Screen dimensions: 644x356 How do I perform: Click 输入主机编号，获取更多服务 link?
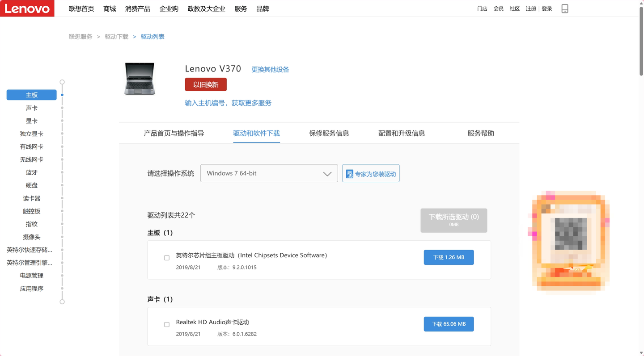(x=228, y=103)
